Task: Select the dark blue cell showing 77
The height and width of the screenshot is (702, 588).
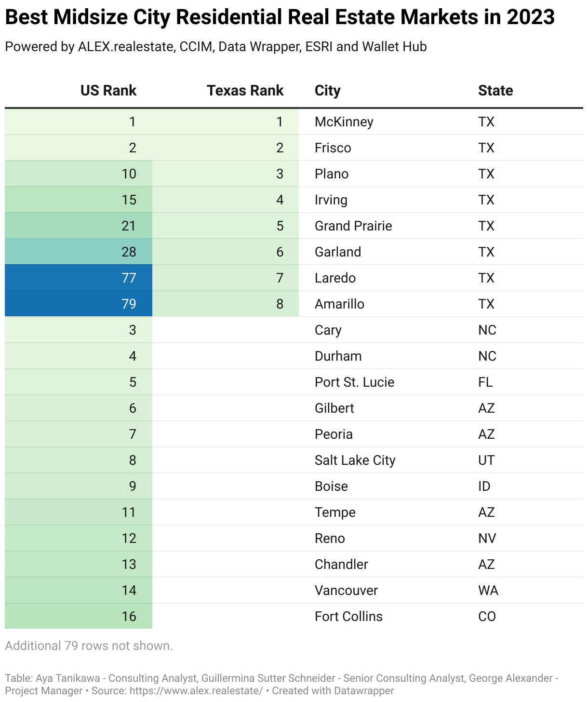Action: pos(79,278)
